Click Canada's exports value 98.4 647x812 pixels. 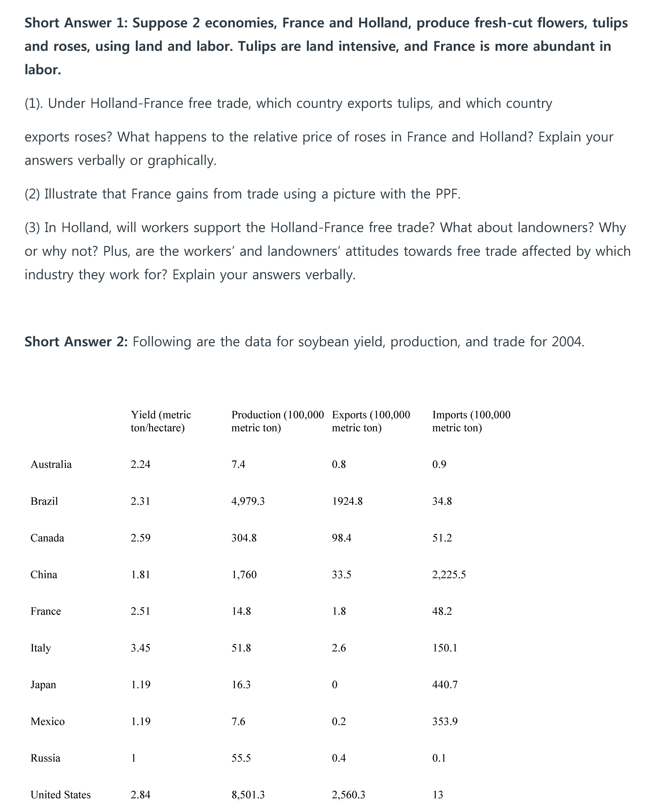point(342,538)
